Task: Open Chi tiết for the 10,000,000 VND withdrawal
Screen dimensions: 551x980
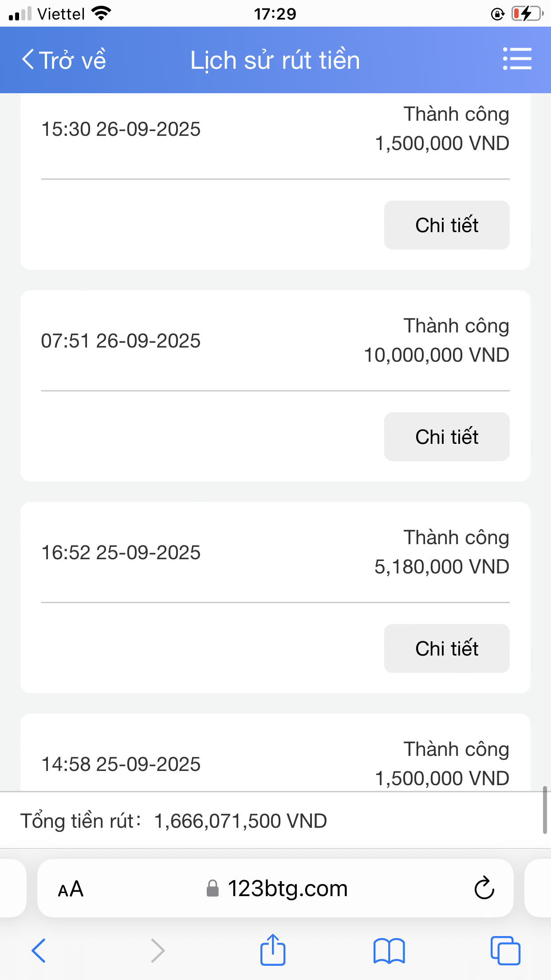Action: tap(447, 437)
